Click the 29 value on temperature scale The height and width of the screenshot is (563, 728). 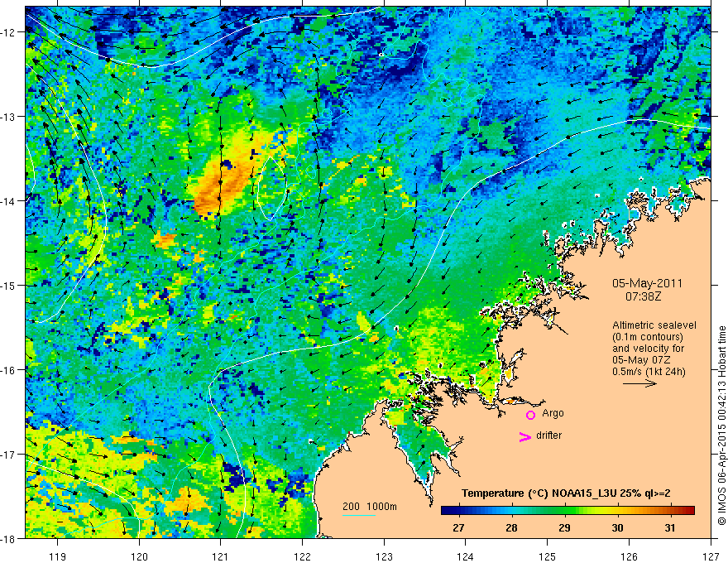point(564,527)
